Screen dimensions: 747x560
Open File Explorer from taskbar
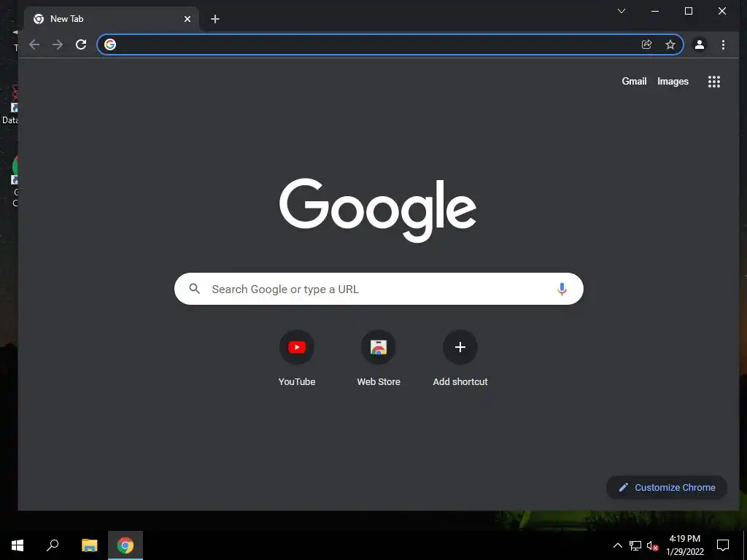[x=89, y=545]
